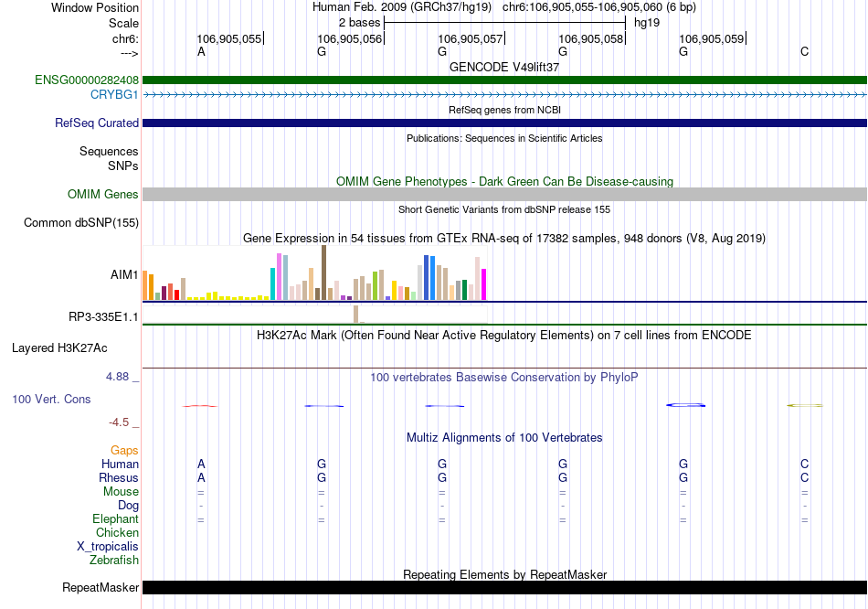Click the black RepeatMasker element bar
The height and width of the screenshot is (609, 868).
[505, 588]
